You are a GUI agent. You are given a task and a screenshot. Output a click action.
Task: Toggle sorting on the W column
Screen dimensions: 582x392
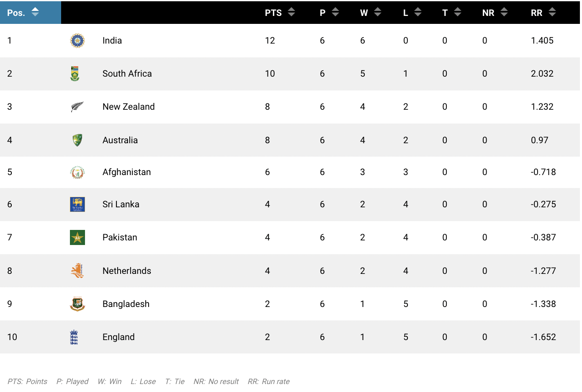click(x=377, y=13)
